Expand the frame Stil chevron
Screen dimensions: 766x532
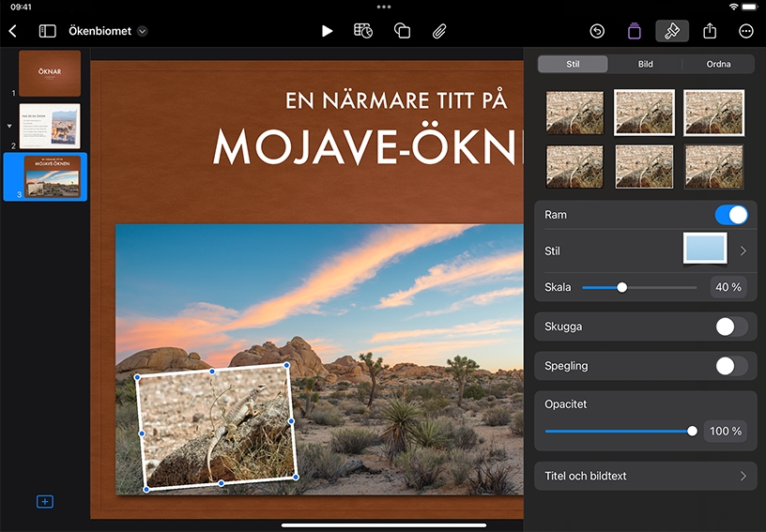point(743,251)
